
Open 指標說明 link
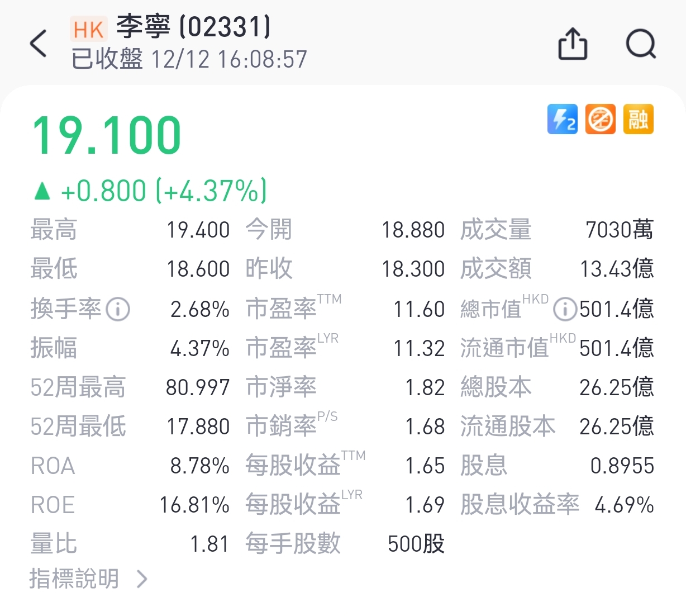(74, 579)
